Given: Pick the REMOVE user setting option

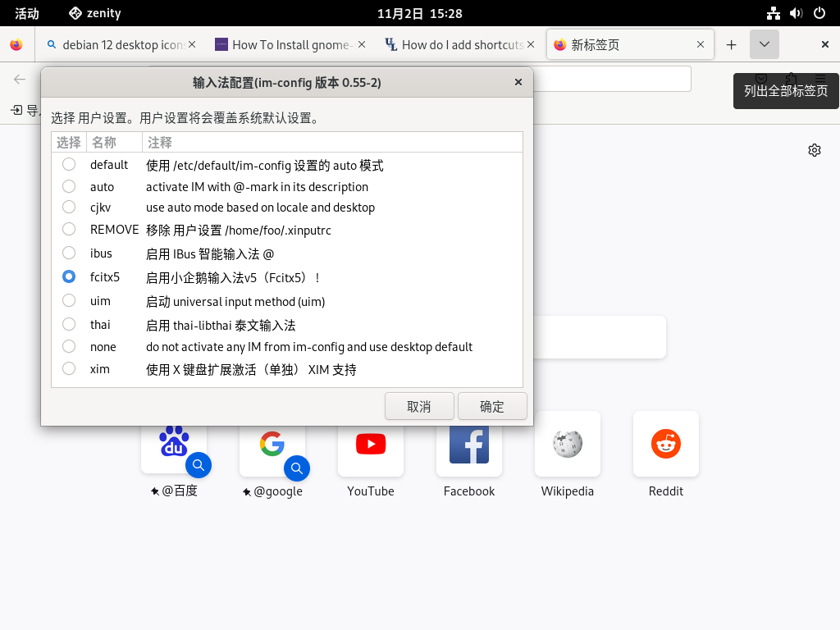Looking at the screenshot, I should coord(69,230).
